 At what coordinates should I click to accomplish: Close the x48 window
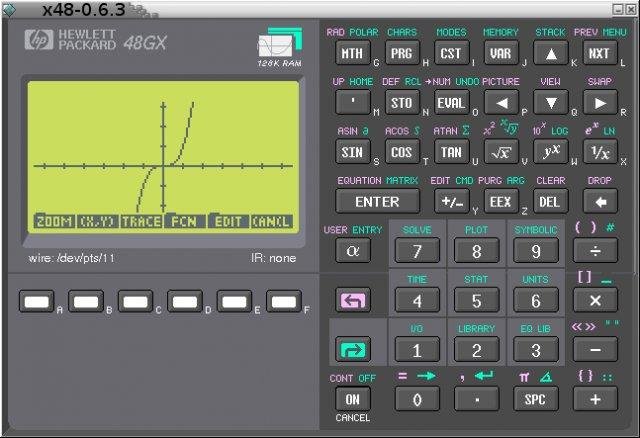tap(631, 9)
